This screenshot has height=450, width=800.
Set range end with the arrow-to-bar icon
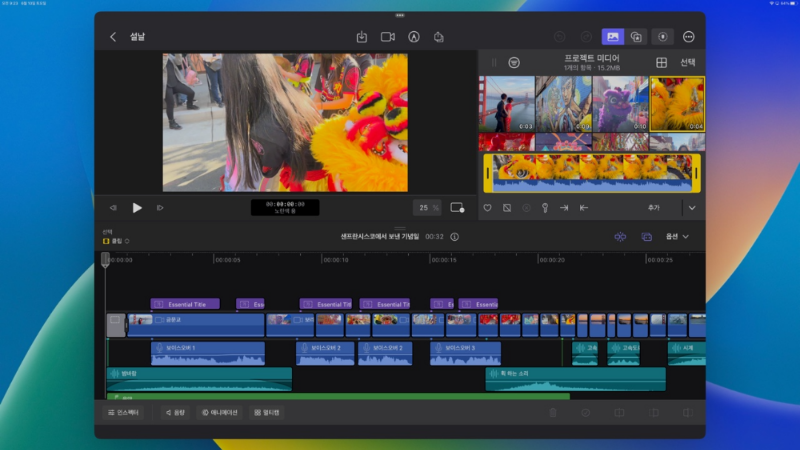564,208
